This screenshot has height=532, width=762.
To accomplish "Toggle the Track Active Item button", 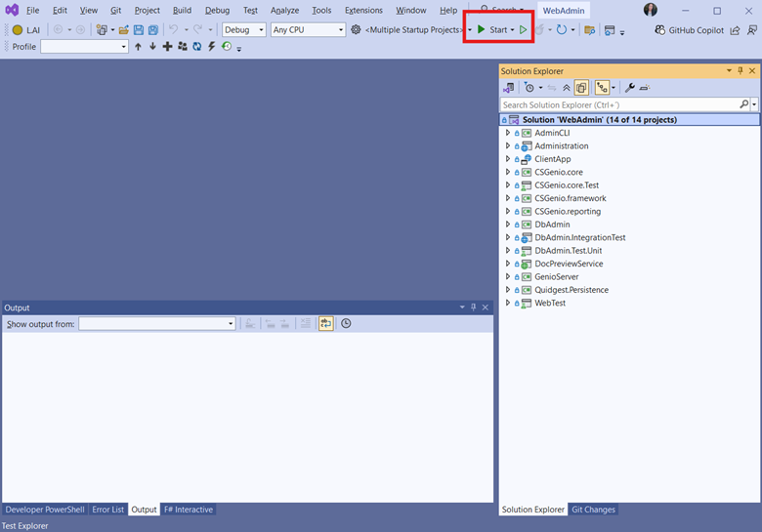I will [x=602, y=88].
